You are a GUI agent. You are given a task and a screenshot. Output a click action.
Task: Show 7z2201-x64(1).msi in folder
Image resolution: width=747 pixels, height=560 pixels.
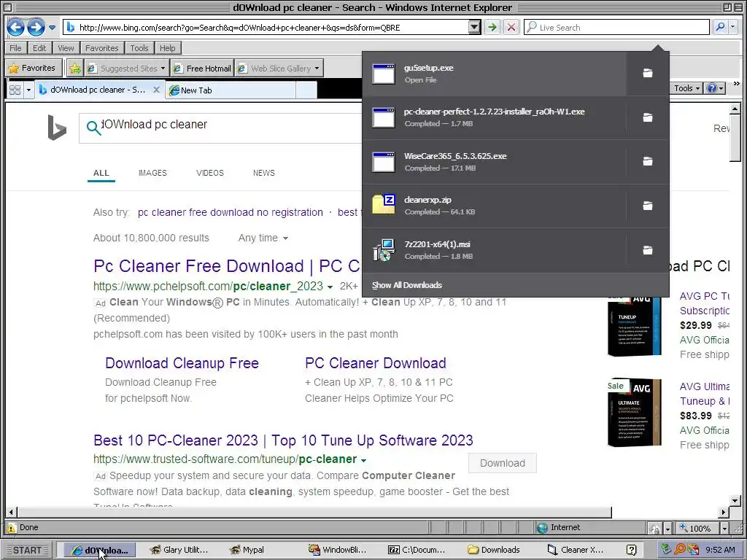648,250
